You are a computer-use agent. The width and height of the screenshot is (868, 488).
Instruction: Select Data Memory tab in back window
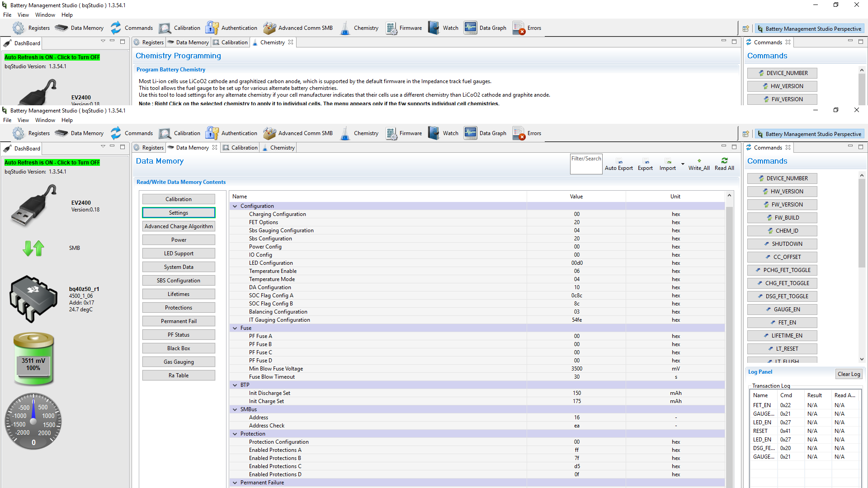click(x=188, y=42)
